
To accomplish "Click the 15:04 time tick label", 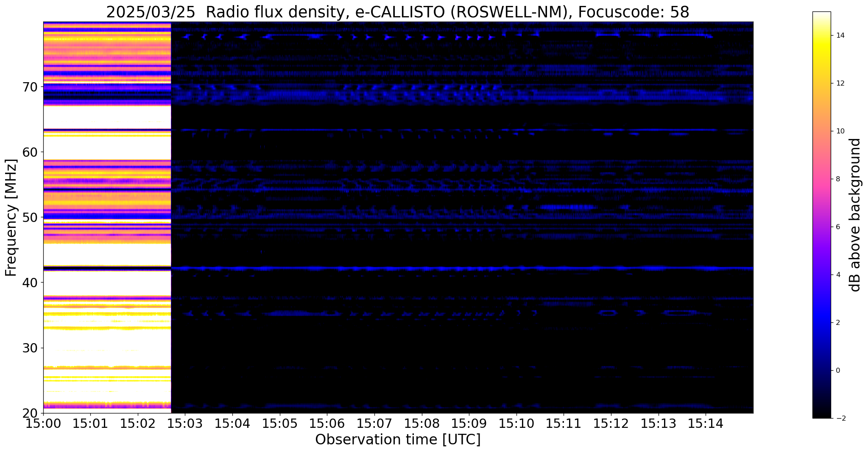I will click(232, 423).
